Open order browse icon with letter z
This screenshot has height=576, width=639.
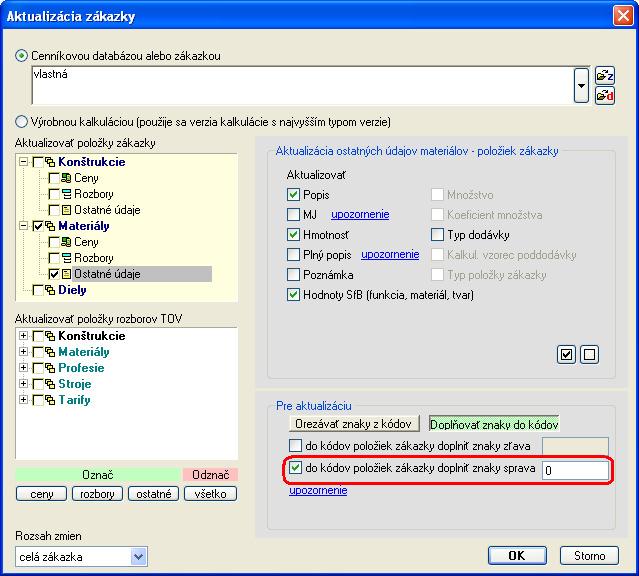604,75
